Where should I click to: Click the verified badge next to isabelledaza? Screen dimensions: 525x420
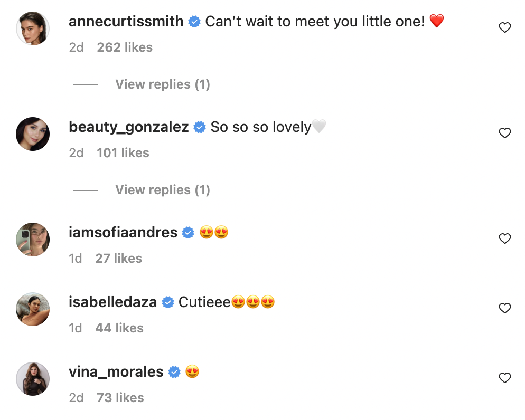click(x=168, y=302)
